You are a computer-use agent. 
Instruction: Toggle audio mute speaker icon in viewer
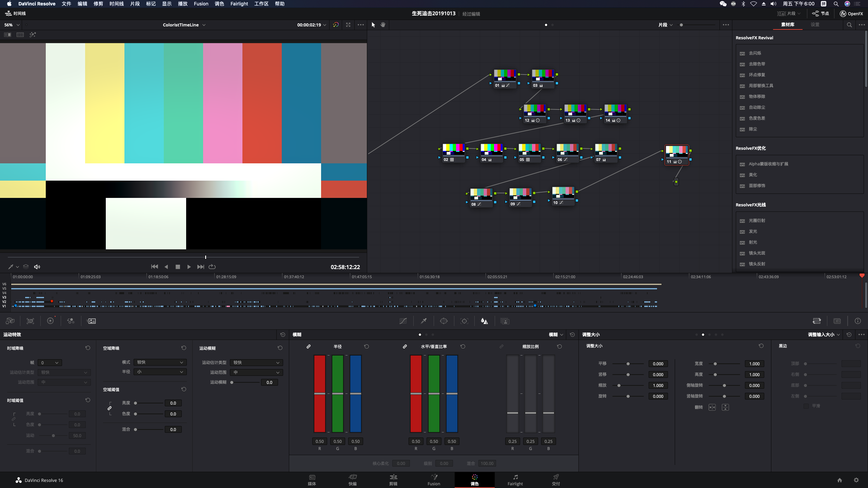(x=37, y=267)
